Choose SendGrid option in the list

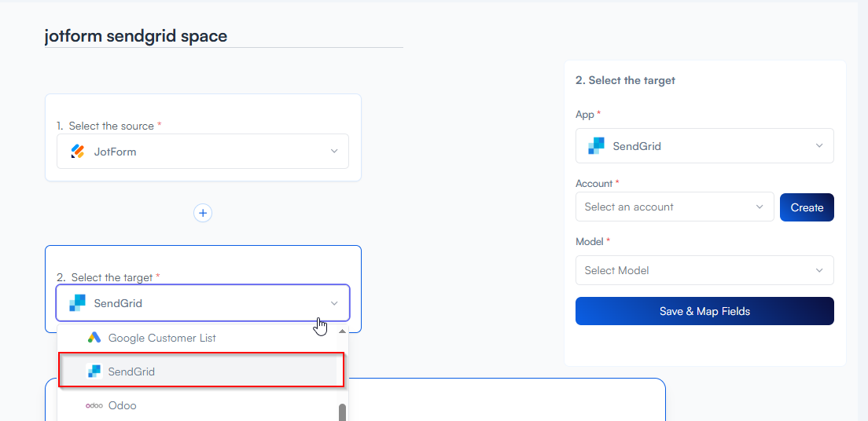(x=131, y=372)
